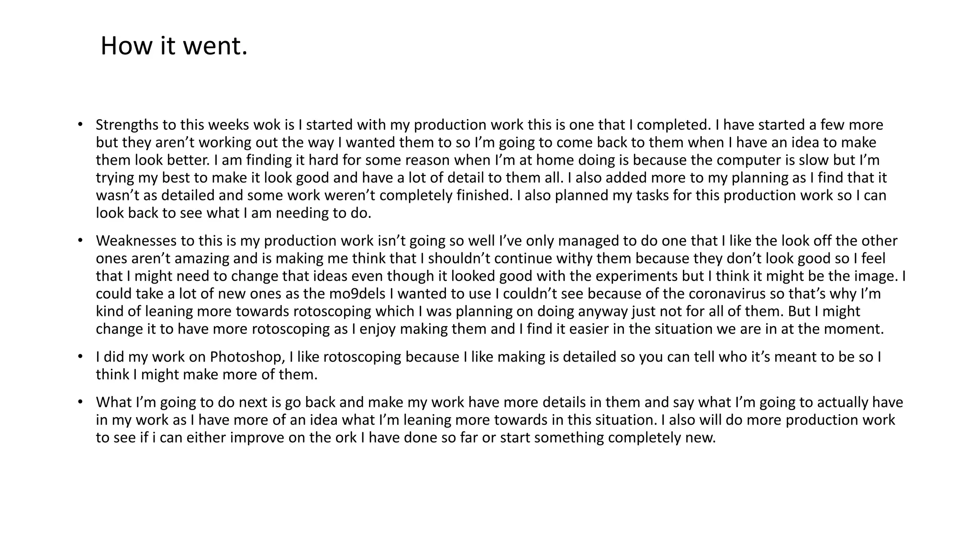Click the slide title 'How it went.'
Screen dimensions: 980x551
174,46
